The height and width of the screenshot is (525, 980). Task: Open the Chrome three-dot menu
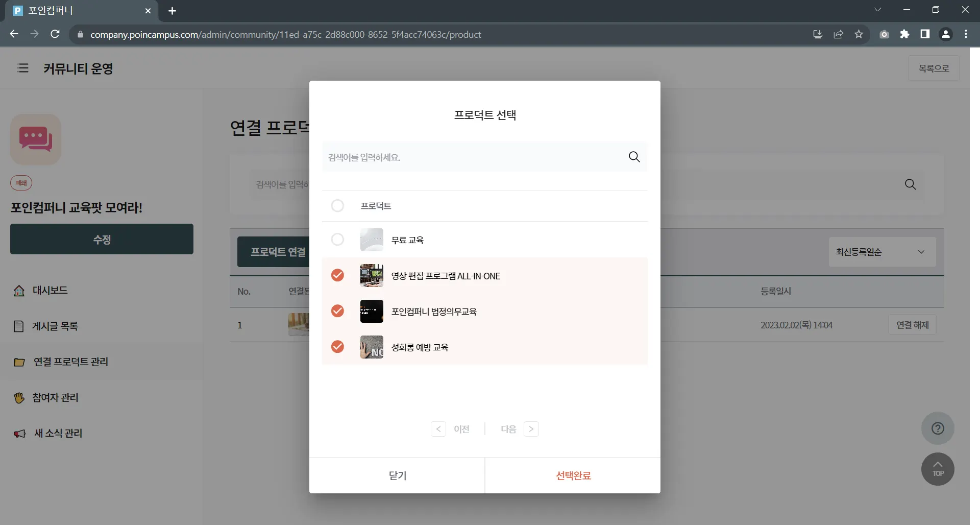(966, 34)
